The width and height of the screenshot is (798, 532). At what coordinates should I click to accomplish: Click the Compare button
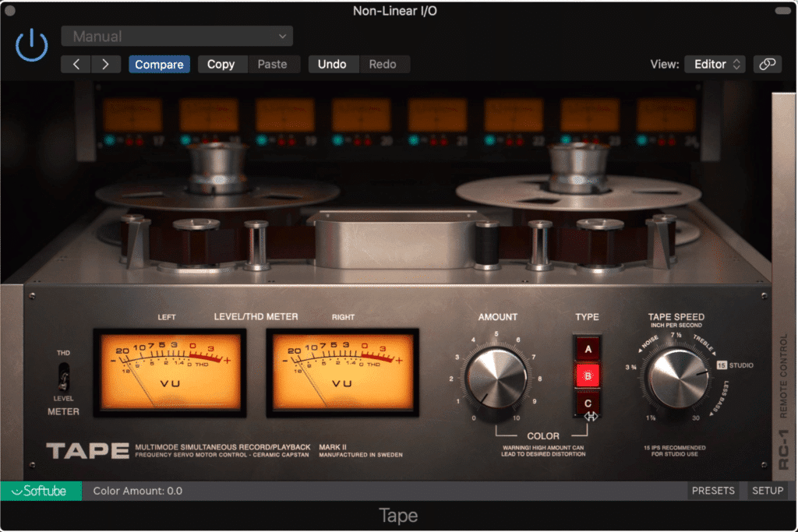tap(159, 65)
